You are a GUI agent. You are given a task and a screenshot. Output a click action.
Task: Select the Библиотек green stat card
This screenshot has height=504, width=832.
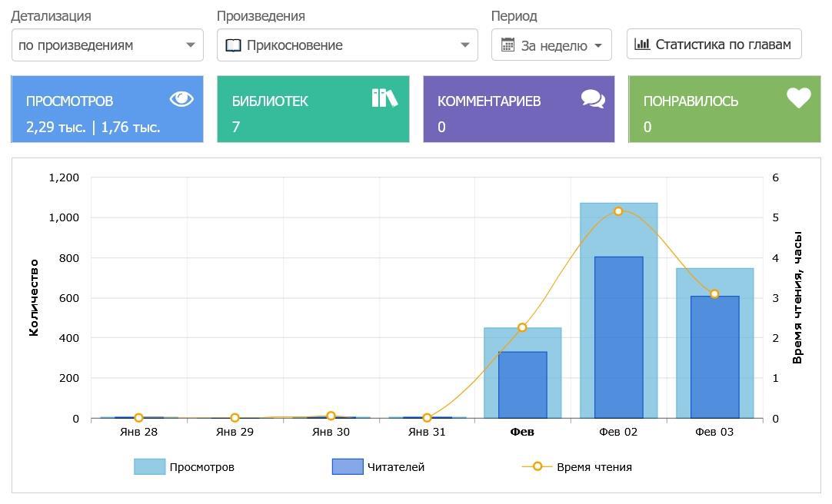[313, 109]
